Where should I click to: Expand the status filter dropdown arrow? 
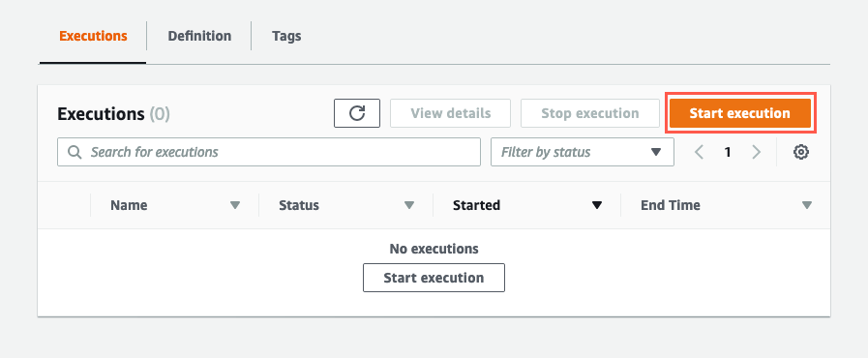[656, 152]
